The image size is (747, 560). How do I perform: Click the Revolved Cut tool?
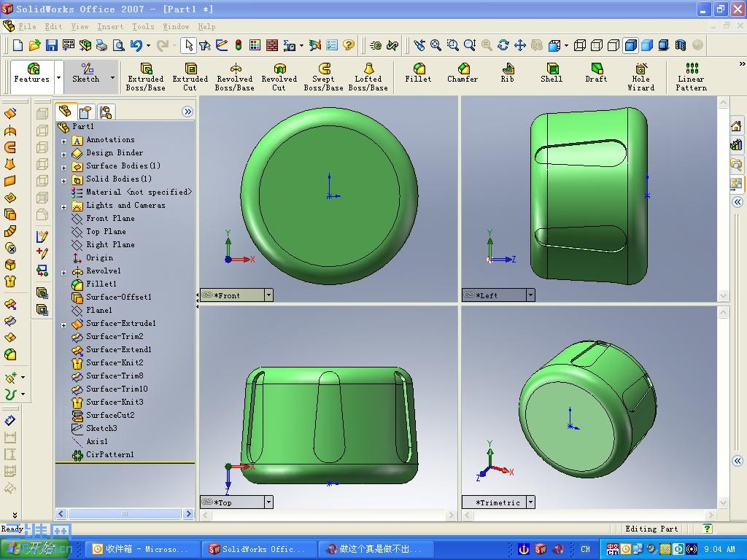[x=279, y=76]
